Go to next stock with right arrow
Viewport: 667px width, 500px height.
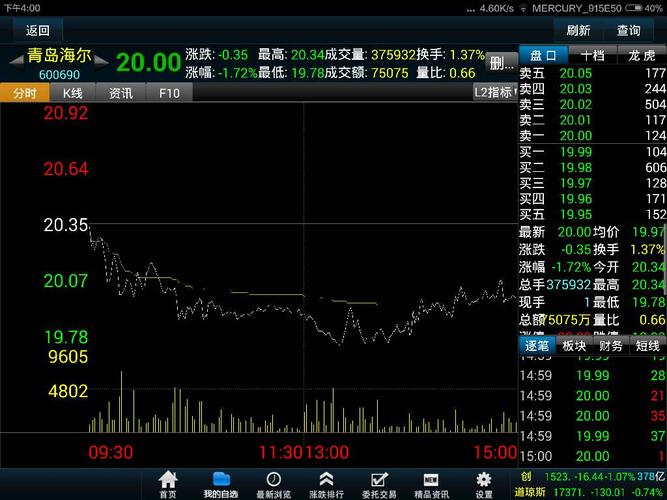pyautogui.click(x=101, y=61)
